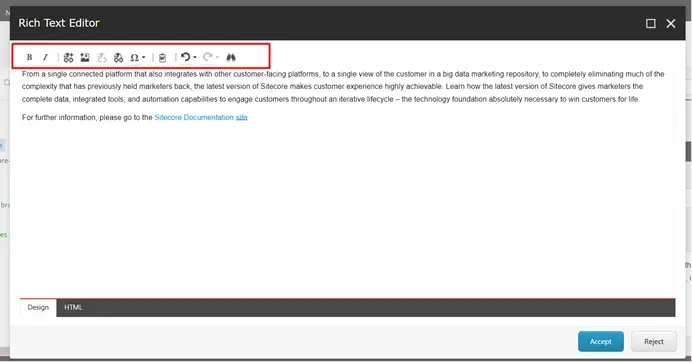The width and height of the screenshot is (692, 363).
Task: Toggle italic formatting in the toolbar
Action: point(45,57)
